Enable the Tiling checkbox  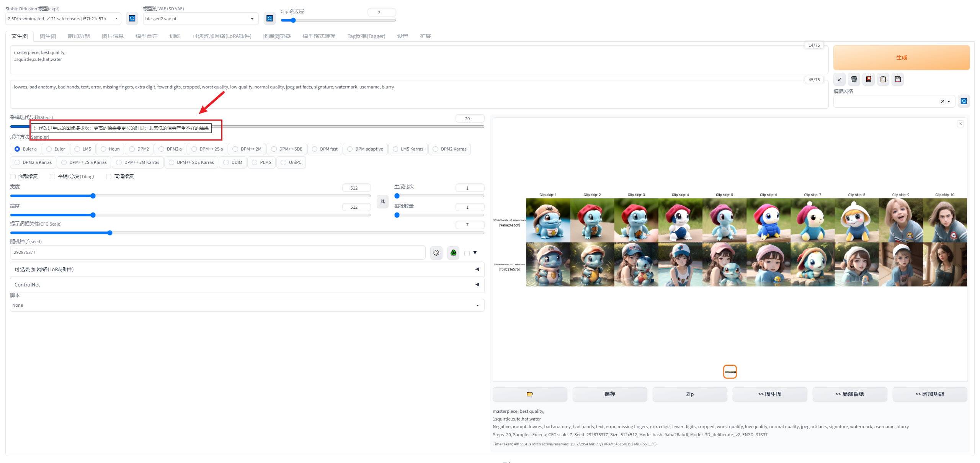[52, 177]
